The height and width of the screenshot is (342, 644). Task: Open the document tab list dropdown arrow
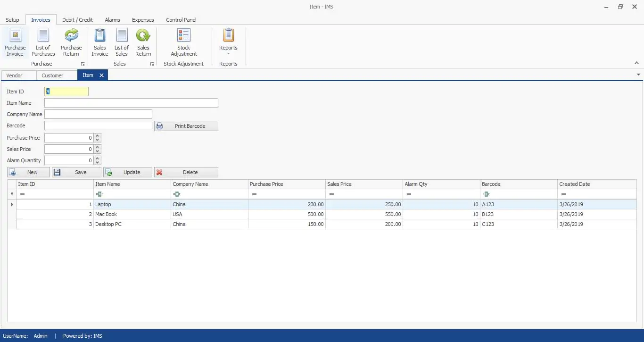638,75
